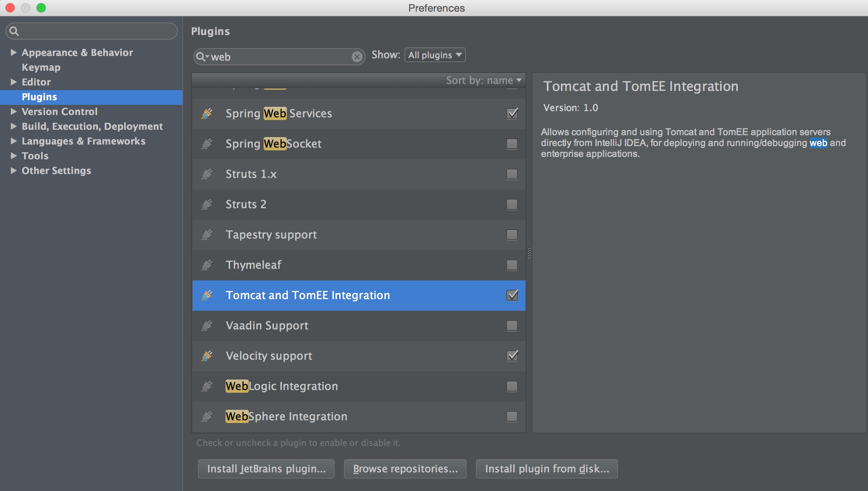This screenshot has width=868, height=491.
Task: Open Appearance & Behavior settings
Action: [x=77, y=52]
